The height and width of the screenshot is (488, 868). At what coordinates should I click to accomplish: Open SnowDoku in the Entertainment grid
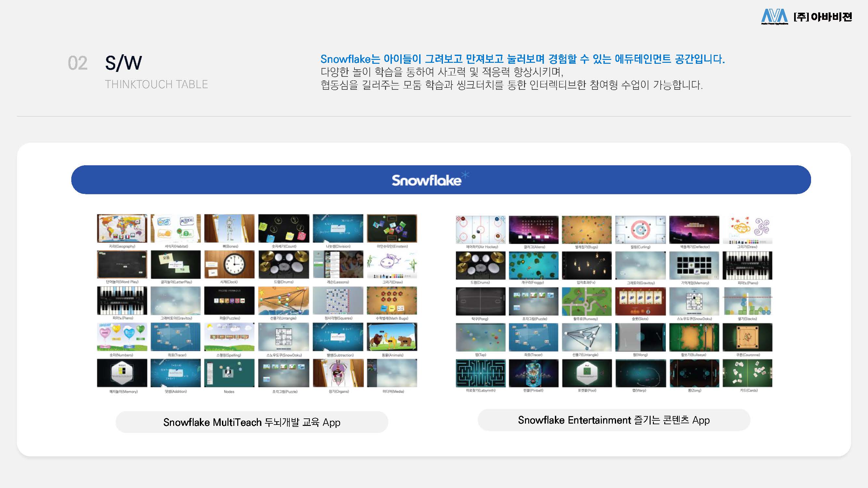(694, 302)
